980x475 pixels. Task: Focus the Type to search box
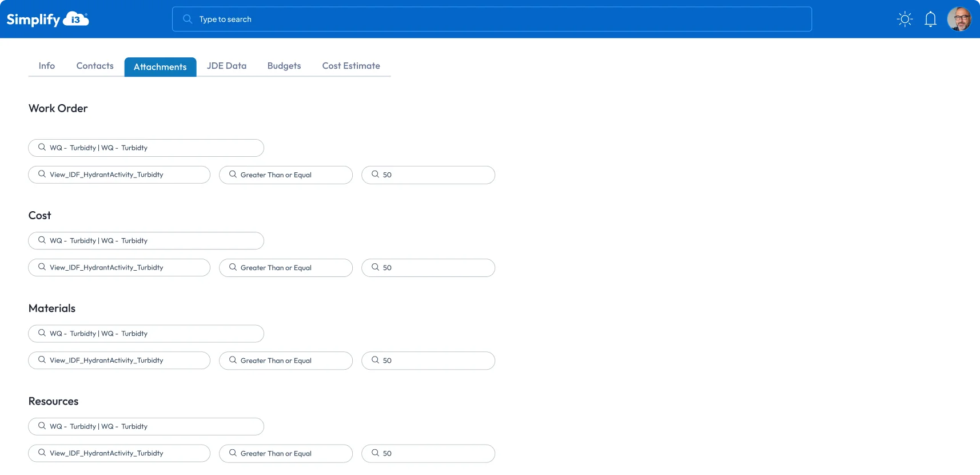click(492, 19)
